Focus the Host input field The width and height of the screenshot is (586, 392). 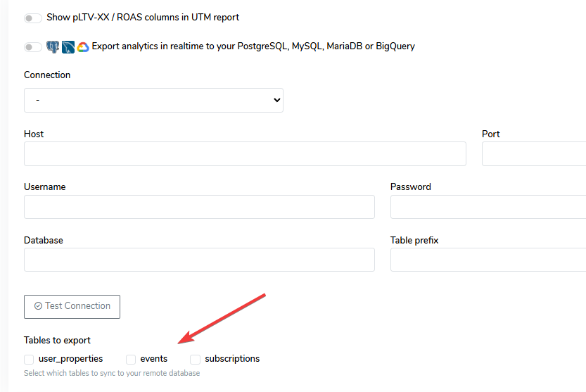point(245,153)
